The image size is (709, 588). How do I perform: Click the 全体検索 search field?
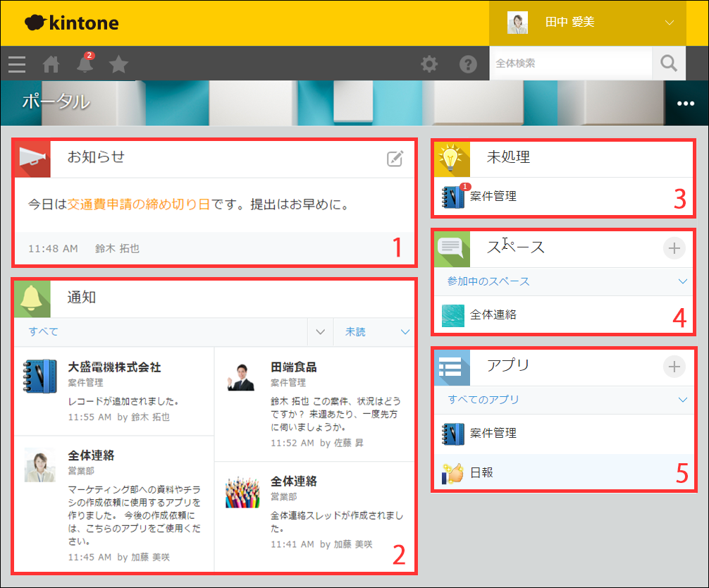tap(569, 63)
